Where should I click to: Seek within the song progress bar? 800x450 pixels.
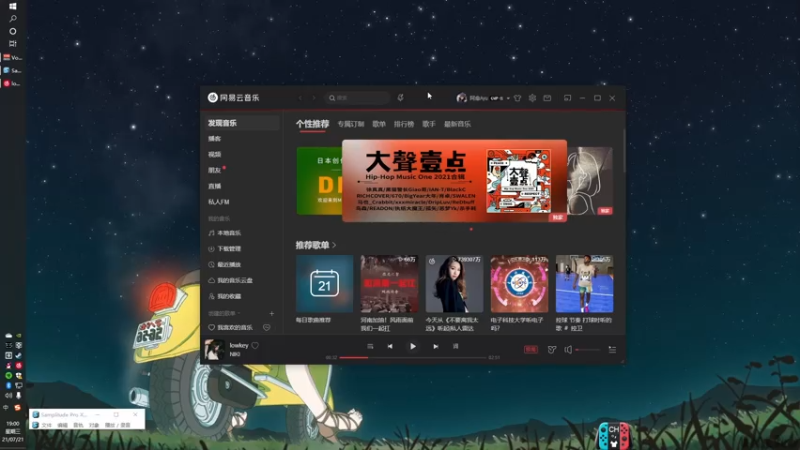[x=413, y=358]
